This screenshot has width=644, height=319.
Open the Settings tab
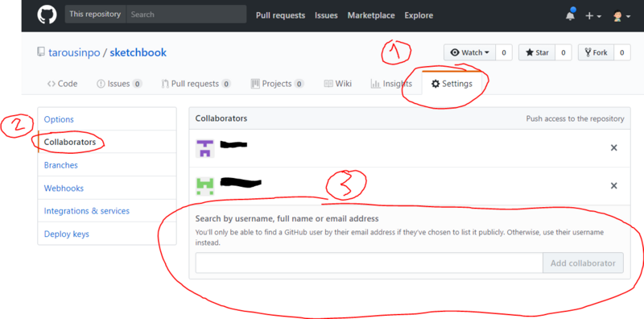tap(452, 84)
